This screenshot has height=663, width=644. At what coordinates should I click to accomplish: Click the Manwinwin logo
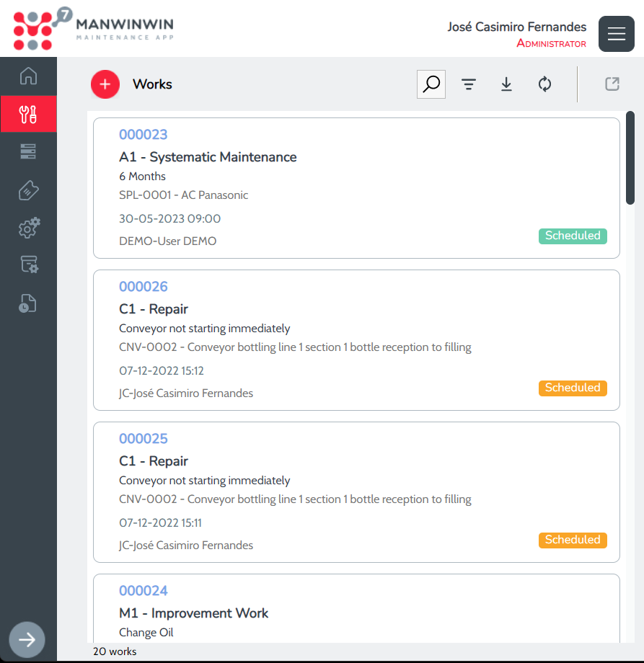pyautogui.click(x=94, y=29)
